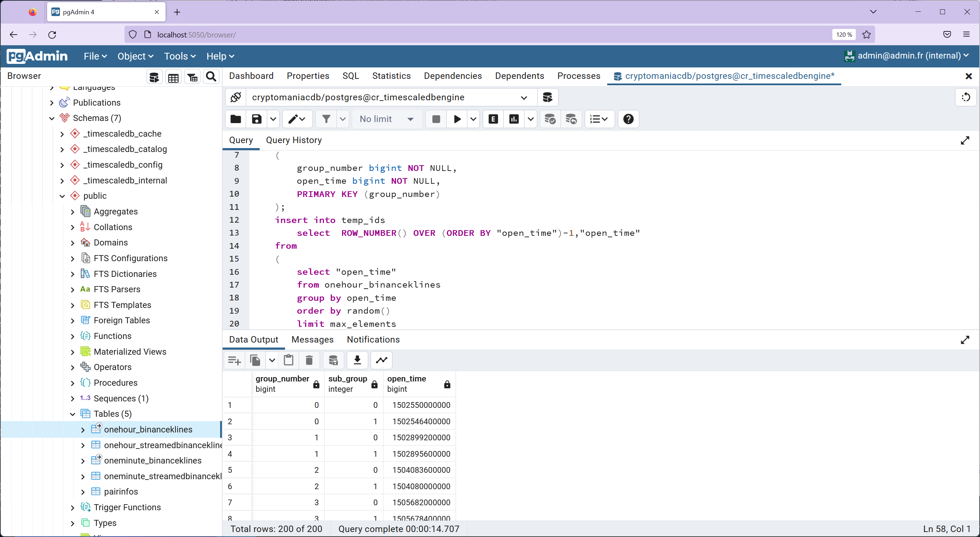Switch to the Messages tab
980x537 pixels.
click(312, 340)
